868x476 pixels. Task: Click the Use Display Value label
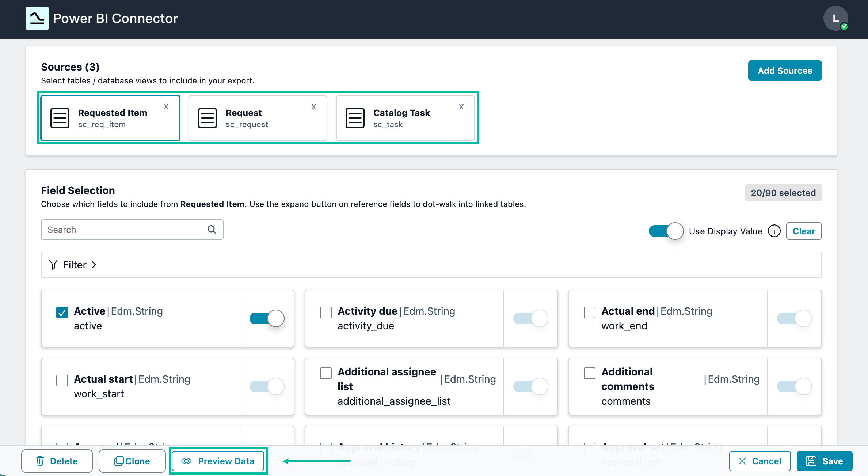pos(726,231)
